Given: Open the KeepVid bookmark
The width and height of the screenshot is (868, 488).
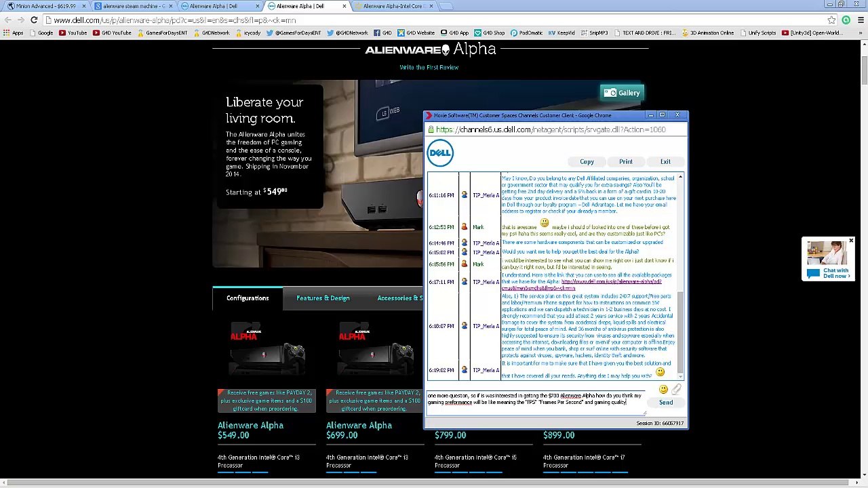Looking at the screenshot, I should point(561,33).
